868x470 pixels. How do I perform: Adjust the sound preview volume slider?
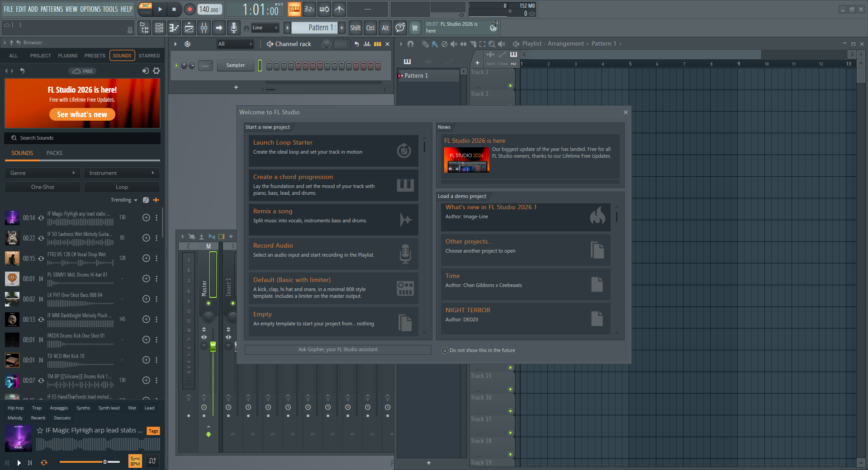coord(90,462)
